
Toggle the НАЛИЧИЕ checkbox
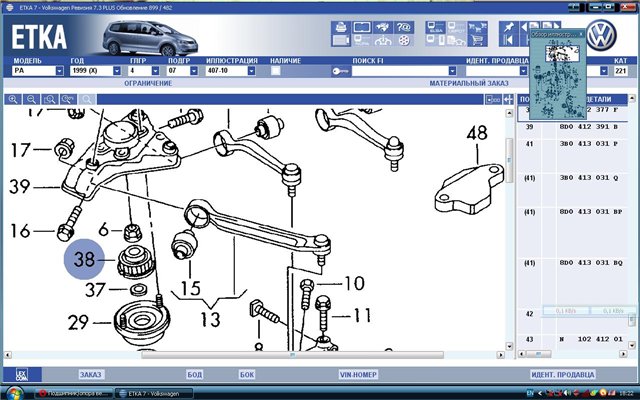pos(276,71)
